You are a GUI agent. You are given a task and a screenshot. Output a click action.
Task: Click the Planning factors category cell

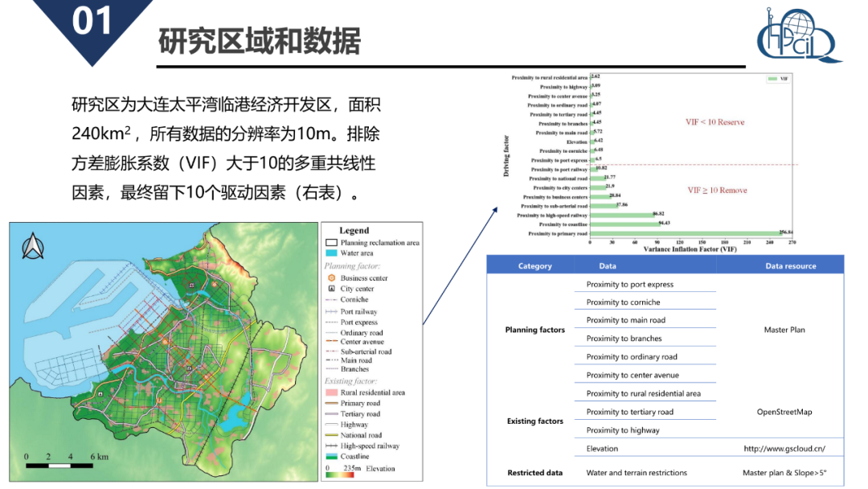[534, 330]
